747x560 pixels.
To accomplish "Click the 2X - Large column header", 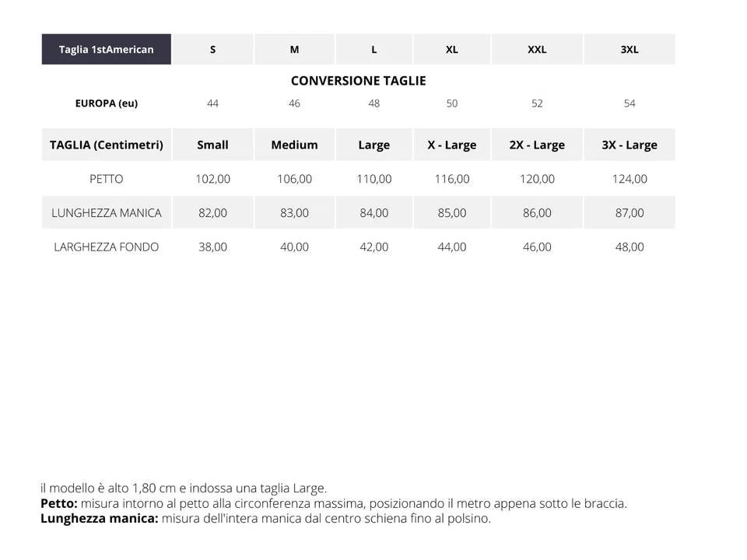I will click(x=537, y=145).
